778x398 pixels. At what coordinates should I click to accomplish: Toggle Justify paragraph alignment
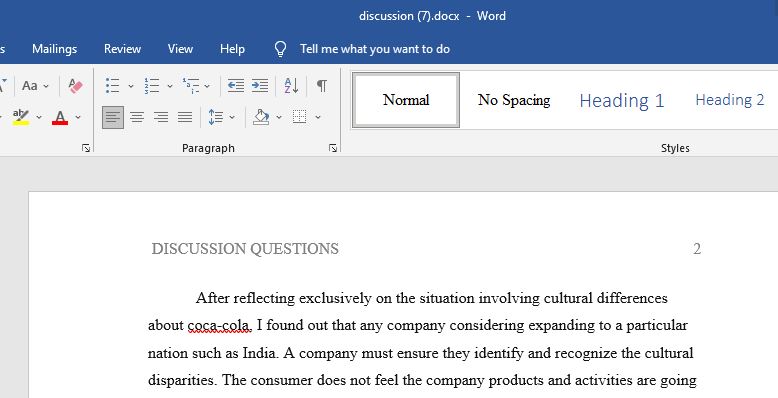(x=185, y=117)
